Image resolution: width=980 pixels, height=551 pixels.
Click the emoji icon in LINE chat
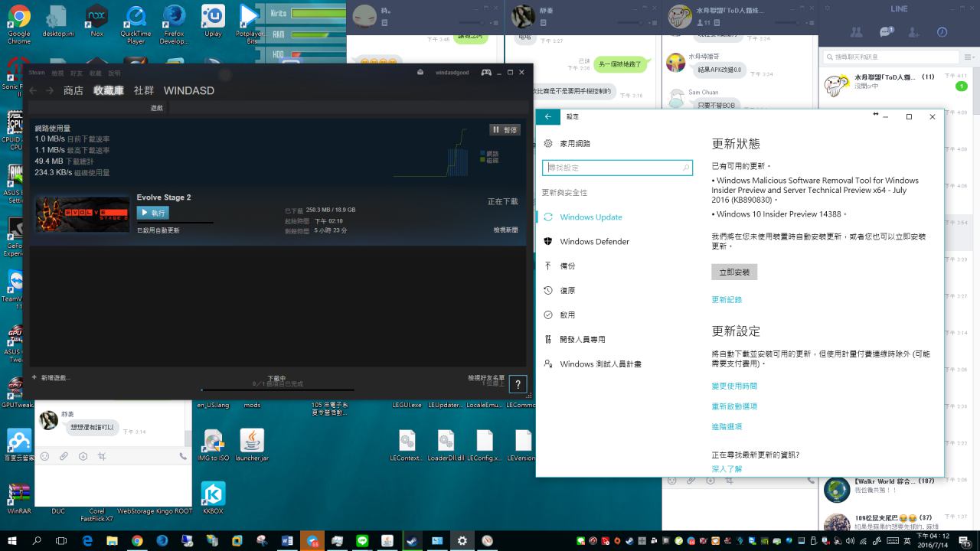point(44,456)
